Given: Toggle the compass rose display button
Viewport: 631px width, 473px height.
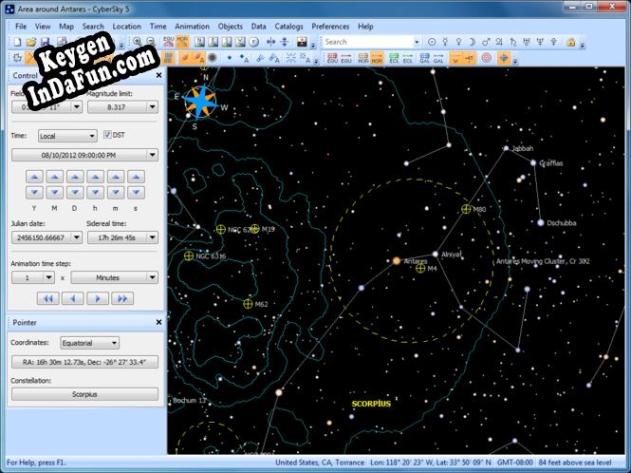Looking at the screenshot, I should pos(504,58).
